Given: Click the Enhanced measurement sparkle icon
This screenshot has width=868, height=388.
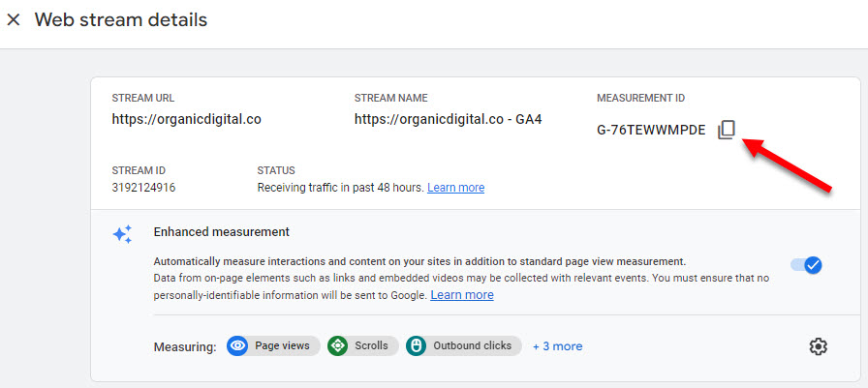Looking at the screenshot, I should [x=122, y=234].
